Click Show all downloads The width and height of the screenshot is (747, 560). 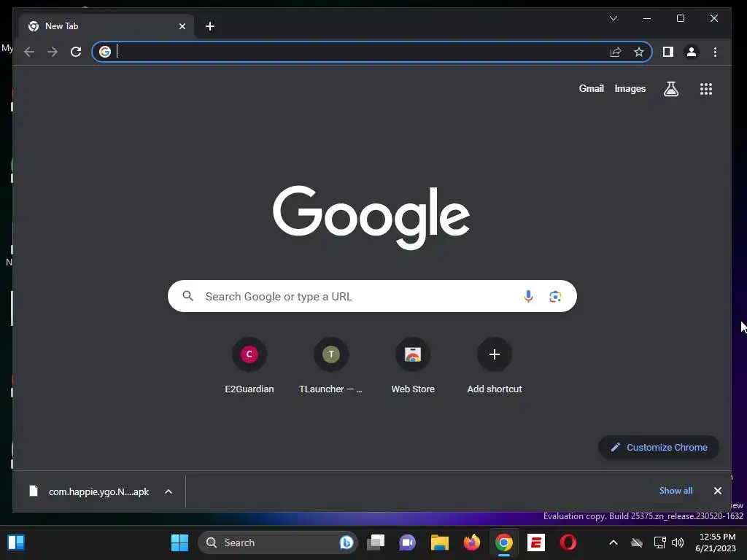pos(676,491)
